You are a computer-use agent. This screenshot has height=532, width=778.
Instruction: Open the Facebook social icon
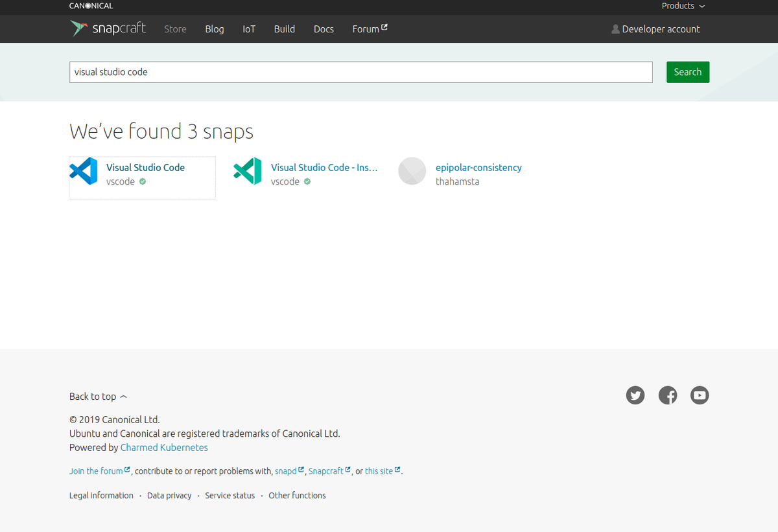click(668, 395)
